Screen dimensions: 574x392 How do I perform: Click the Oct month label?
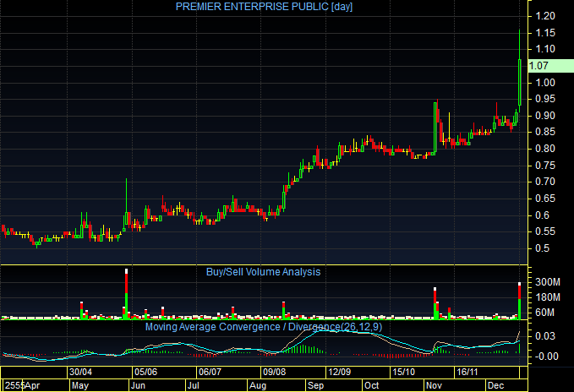tap(372, 385)
